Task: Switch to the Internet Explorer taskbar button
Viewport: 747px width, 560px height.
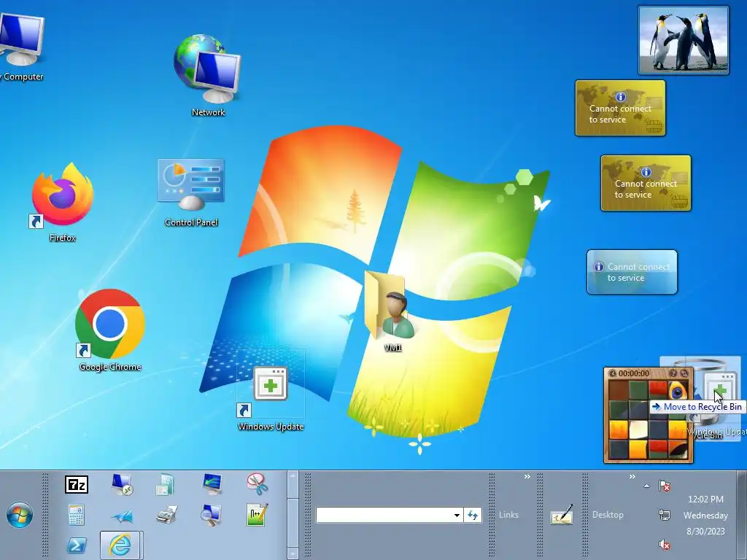Action: [120, 545]
